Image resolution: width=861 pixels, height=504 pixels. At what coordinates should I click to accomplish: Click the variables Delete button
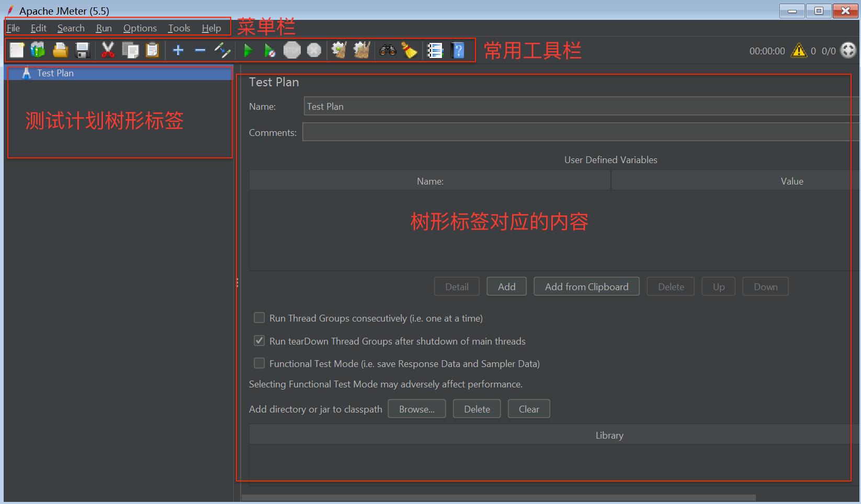tap(671, 287)
